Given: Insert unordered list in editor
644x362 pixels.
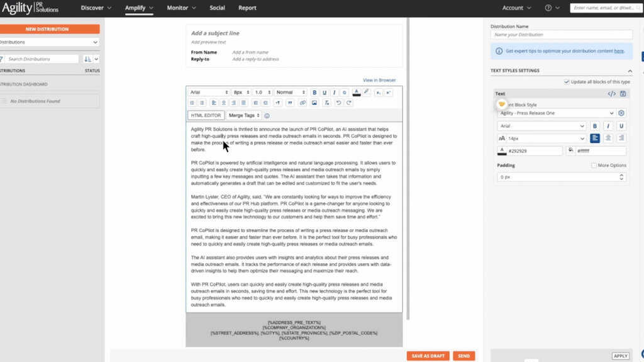Looking at the screenshot, I should point(202,103).
